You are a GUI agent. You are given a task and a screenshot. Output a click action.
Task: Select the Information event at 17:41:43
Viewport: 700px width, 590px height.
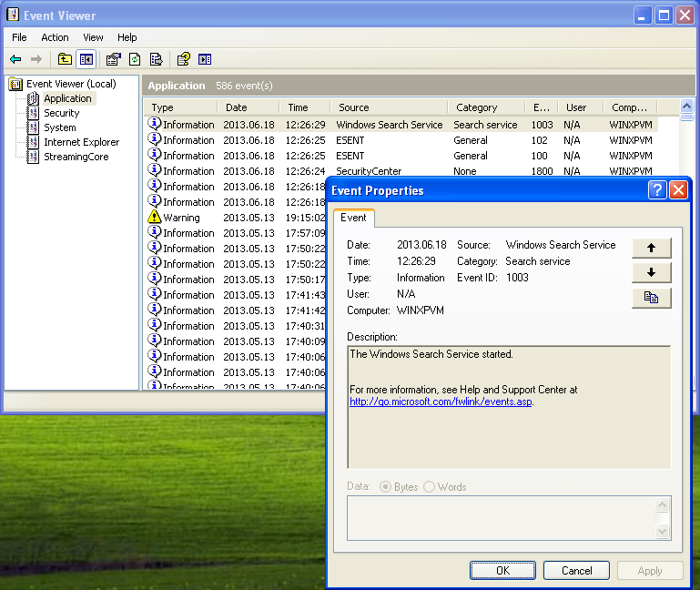[237, 295]
